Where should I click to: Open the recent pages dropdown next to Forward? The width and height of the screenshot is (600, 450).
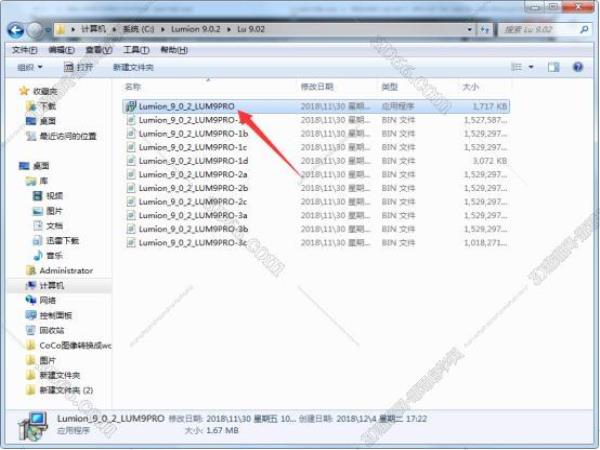coord(47,30)
